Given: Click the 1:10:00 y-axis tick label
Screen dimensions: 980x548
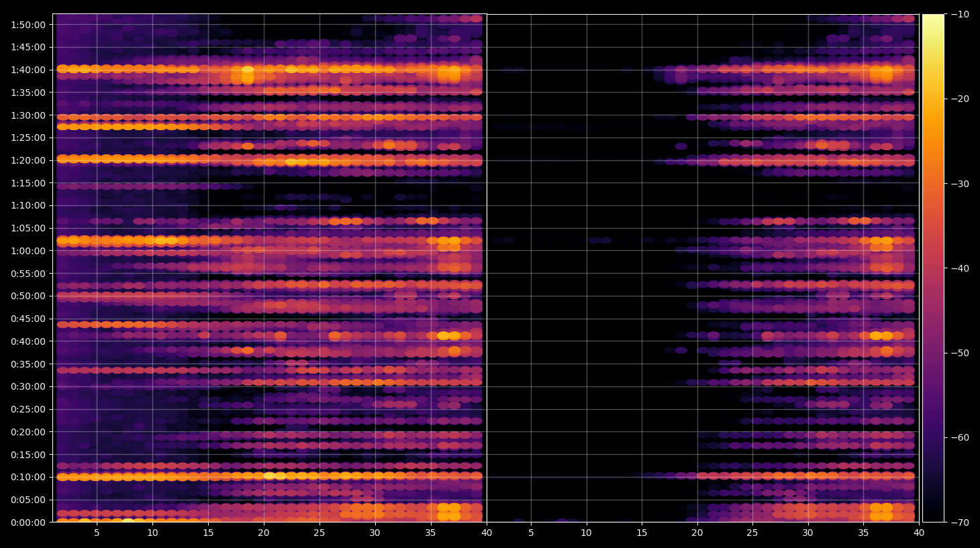Looking at the screenshot, I should point(28,205).
